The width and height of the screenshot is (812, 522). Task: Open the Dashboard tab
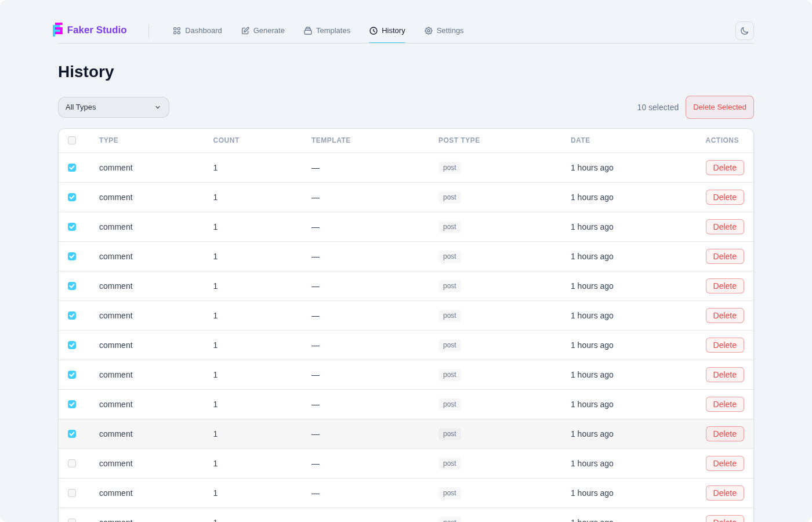[197, 31]
